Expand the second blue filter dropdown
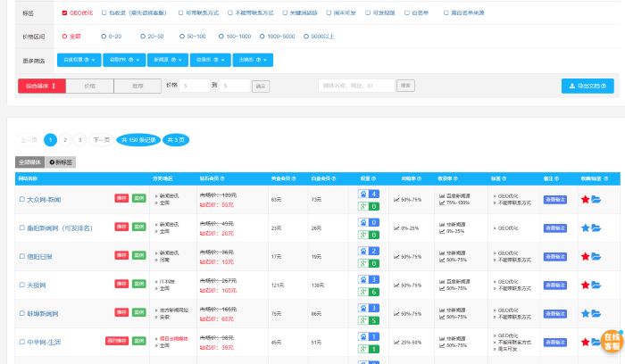Screen dimensions: 625x364 tap(124, 60)
